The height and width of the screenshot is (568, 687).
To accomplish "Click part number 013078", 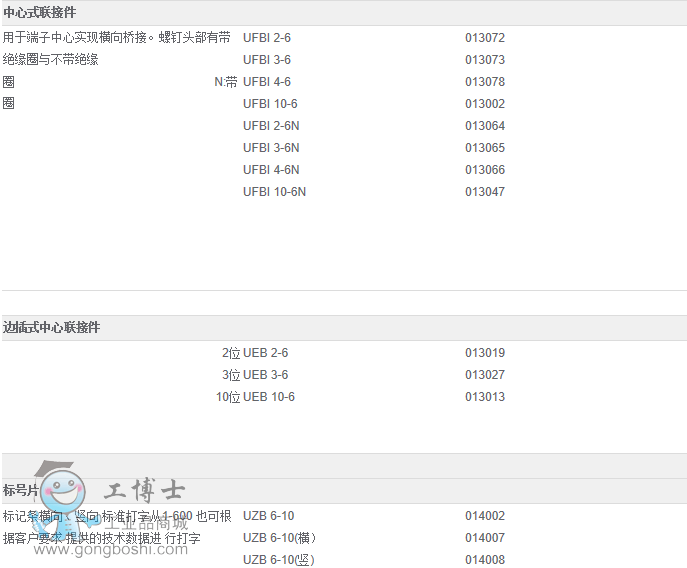I will click(x=485, y=82).
